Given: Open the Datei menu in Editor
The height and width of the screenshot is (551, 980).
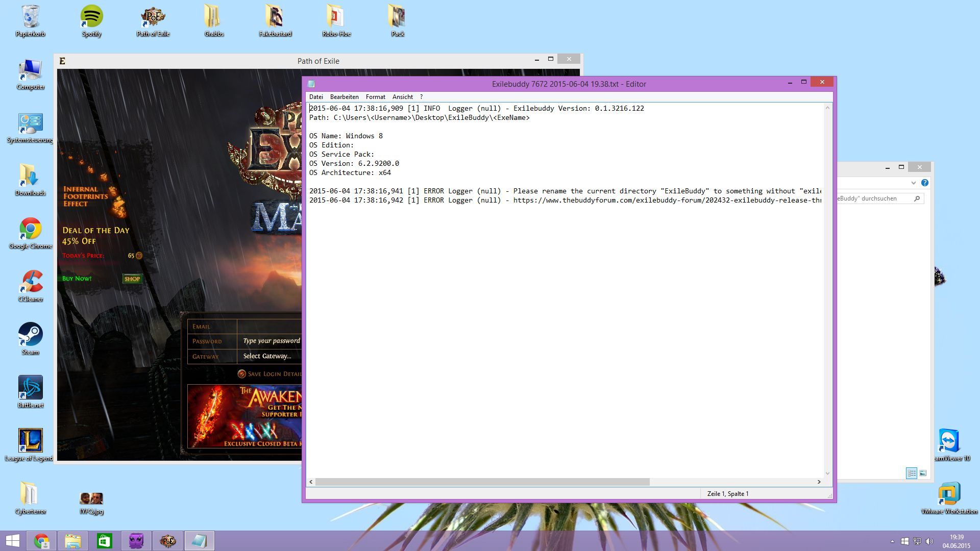Looking at the screenshot, I should tap(315, 97).
